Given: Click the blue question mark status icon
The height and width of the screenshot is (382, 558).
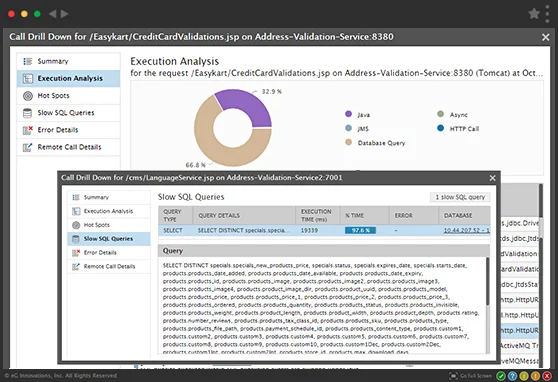Looking at the screenshot, I should [x=512, y=376].
